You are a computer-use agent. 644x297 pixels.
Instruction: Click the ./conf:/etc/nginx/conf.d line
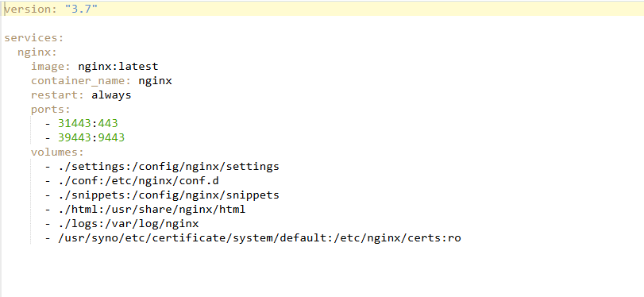tap(138, 181)
